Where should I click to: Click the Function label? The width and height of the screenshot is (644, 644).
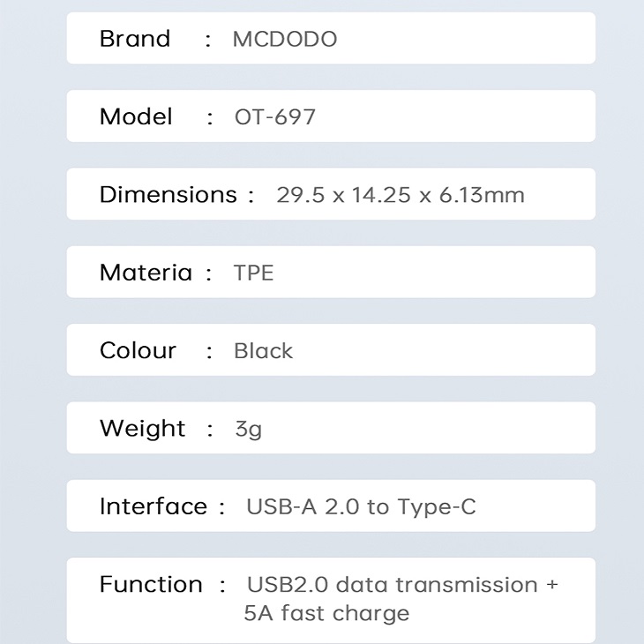pyautogui.click(x=151, y=584)
